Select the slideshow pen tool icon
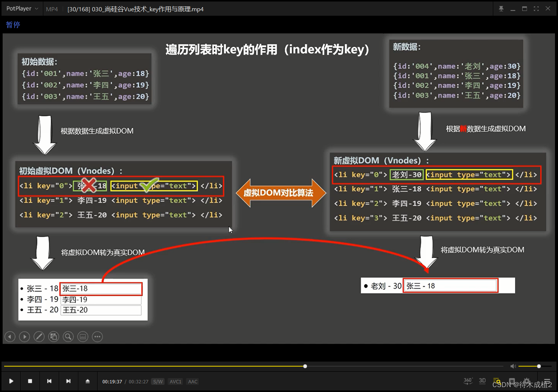558x392 pixels. (39, 337)
